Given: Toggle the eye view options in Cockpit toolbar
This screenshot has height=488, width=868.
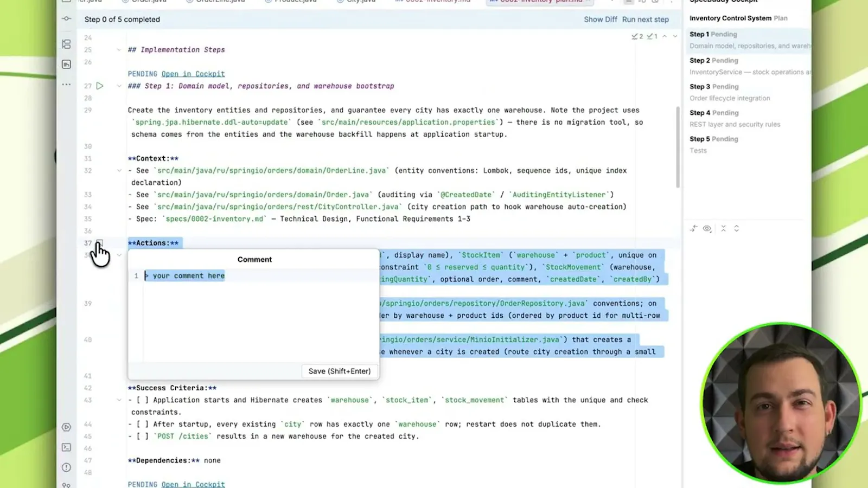Looking at the screenshot, I should (707, 229).
